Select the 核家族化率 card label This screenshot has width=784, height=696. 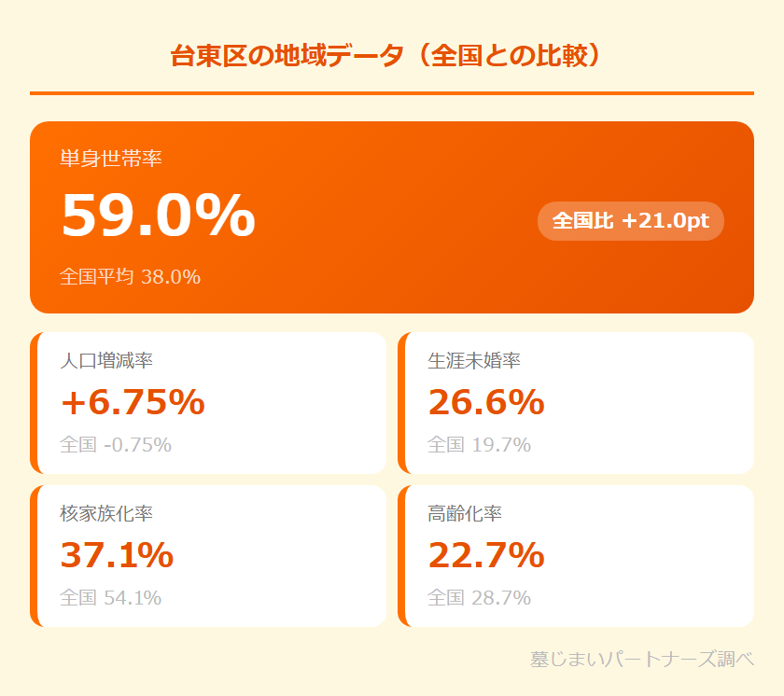coord(106,513)
